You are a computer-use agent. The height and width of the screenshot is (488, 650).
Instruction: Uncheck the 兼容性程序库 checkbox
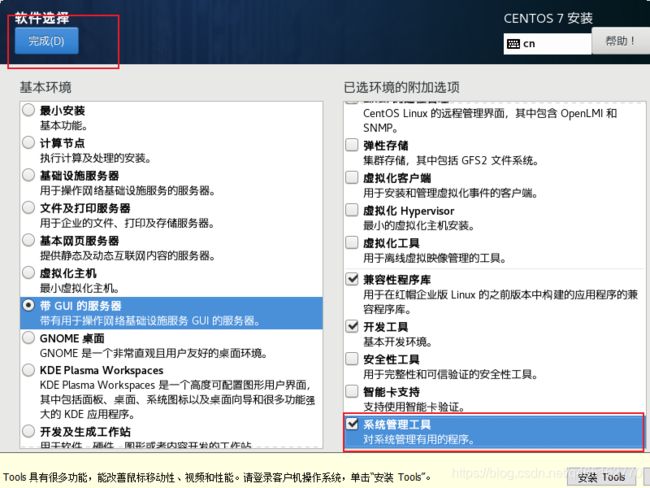click(352, 279)
